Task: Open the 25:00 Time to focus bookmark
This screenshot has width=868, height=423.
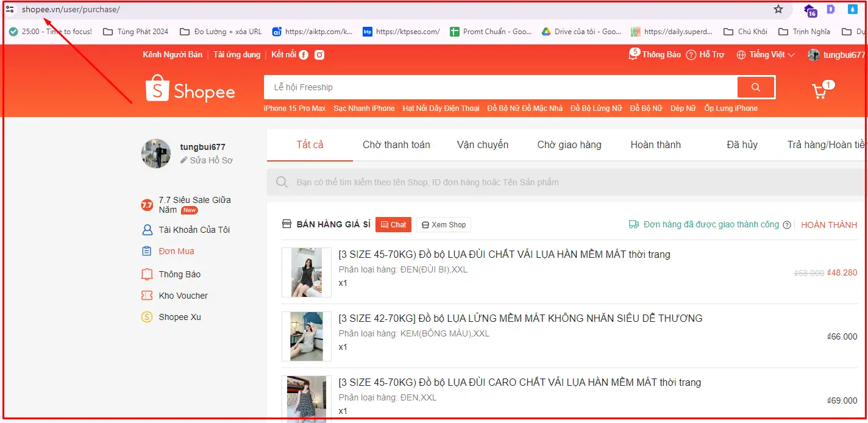Action: (x=51, y=32)
